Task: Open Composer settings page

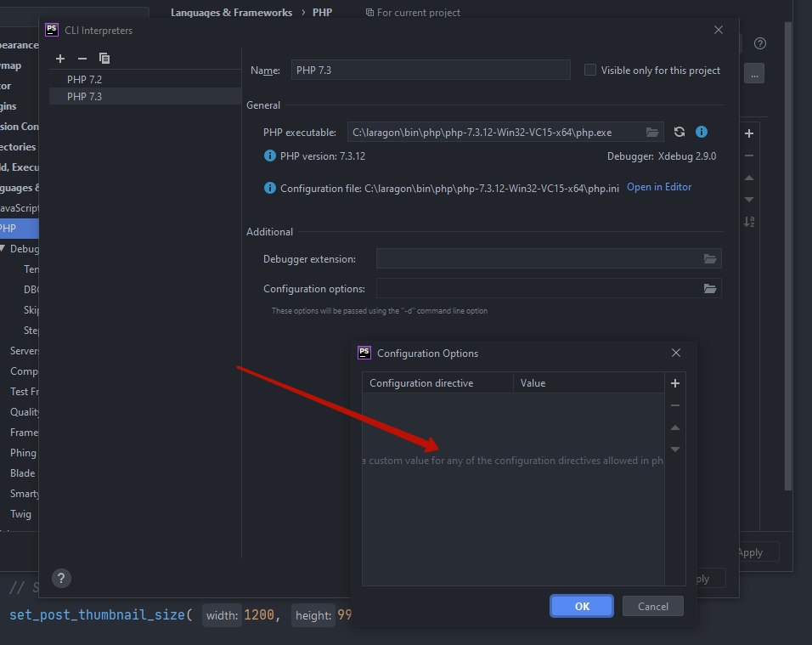Action: 24,371
